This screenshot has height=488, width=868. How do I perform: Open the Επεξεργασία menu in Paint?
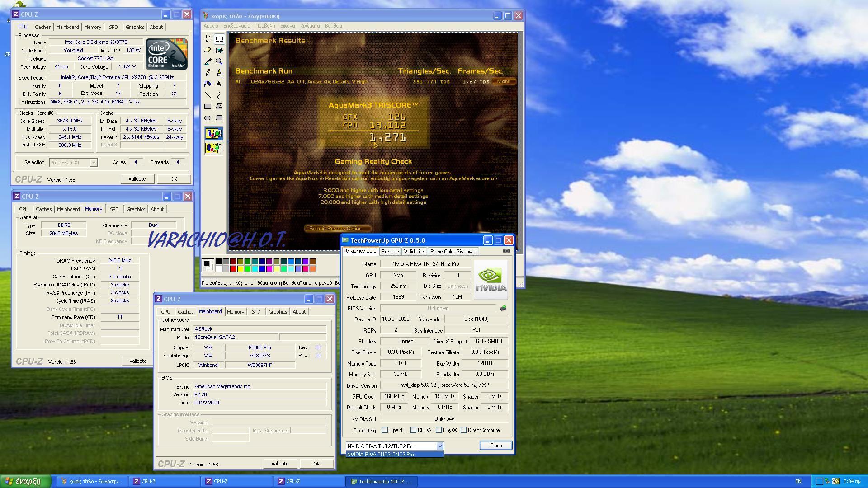click(x=237, y=26)
